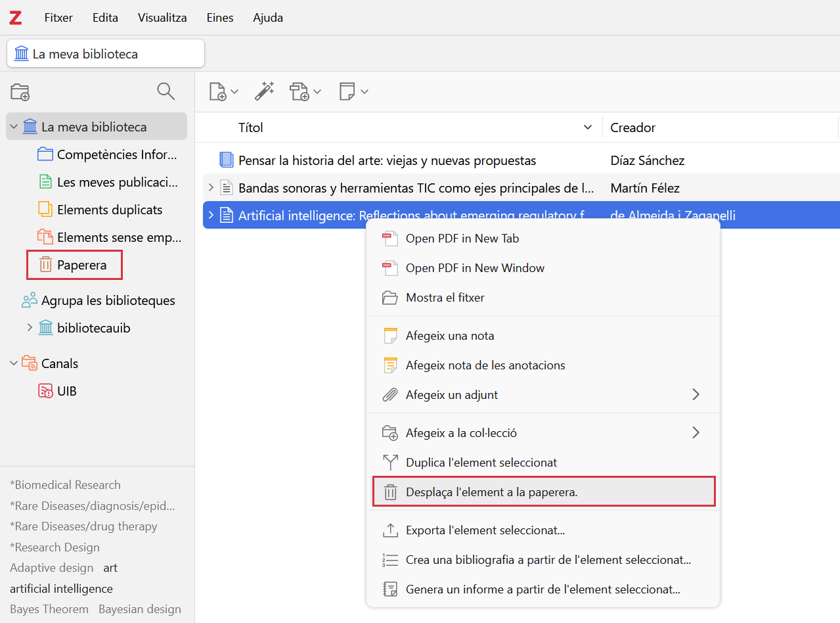Select Bandas sonoras y herramientas TIC item
840x623 pixels.
pos(416,188)
